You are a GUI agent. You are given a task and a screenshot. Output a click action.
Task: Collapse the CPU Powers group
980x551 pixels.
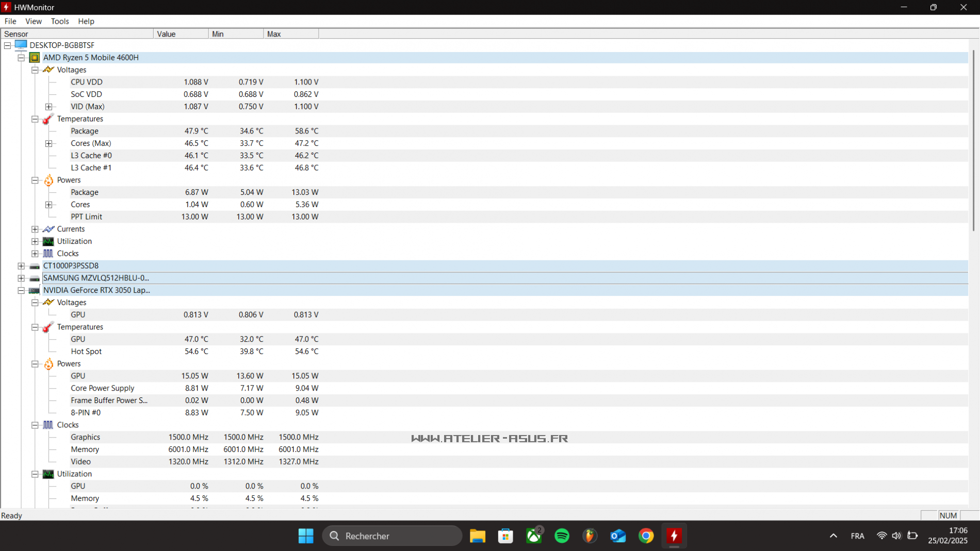pos(35,180)
